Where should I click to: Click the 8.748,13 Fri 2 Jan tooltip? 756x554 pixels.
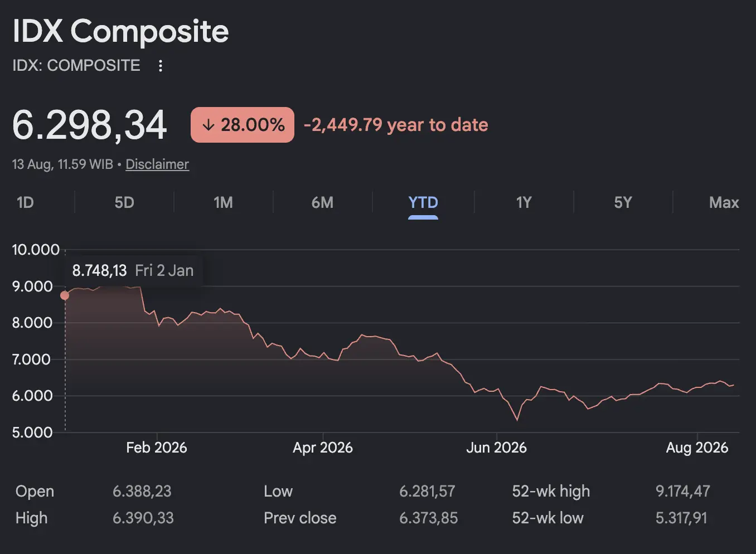click(133, 271)
